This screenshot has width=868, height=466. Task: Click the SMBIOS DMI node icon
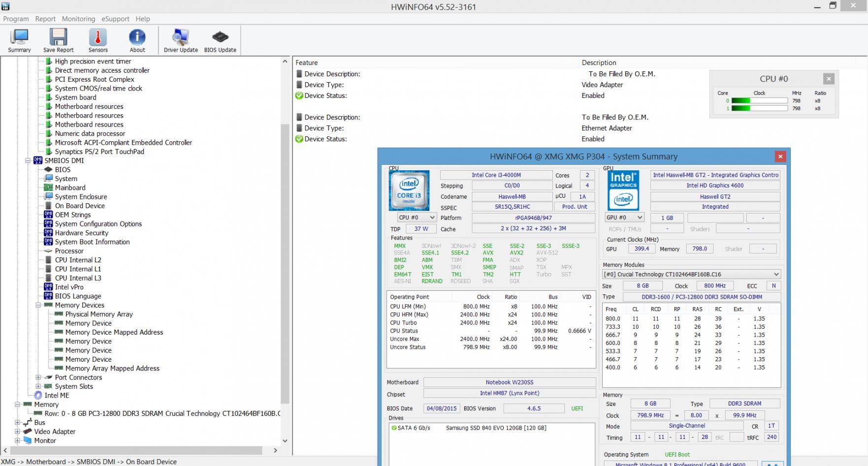(x=38, y=160)
